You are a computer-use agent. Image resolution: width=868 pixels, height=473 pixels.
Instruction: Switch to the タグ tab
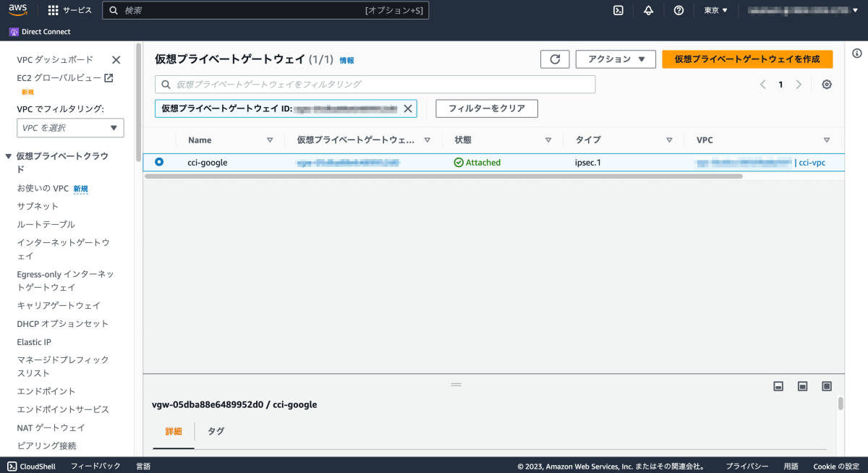tap(216, 431)
